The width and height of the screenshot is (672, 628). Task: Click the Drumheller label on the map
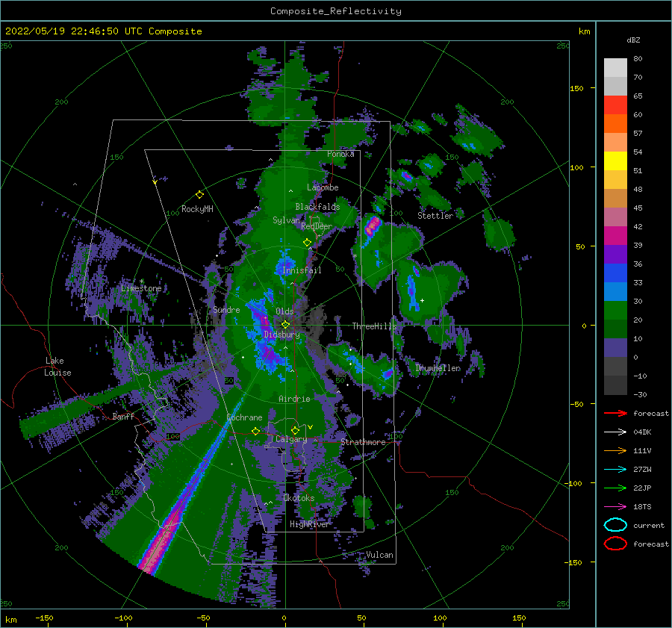pyautogui.click(x=438, y=368)
